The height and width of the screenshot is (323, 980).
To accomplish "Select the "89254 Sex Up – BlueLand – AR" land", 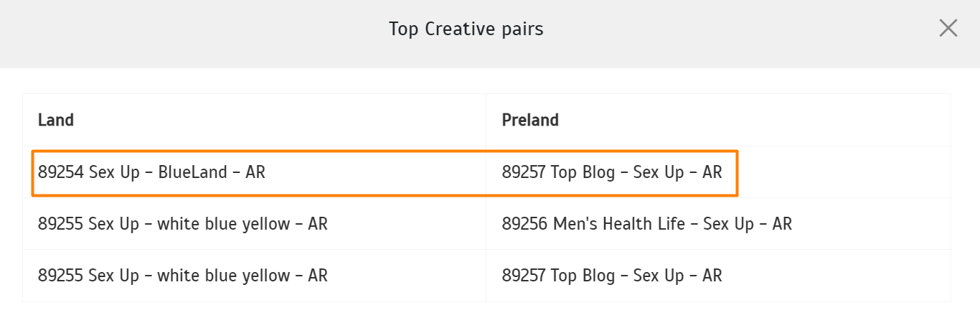I will [x=151, y=172].
